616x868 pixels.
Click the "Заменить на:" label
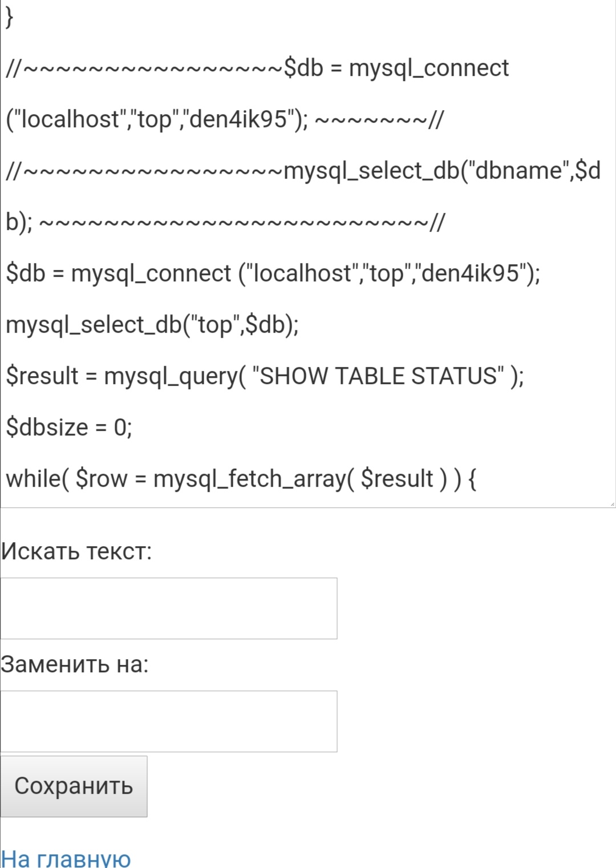coord(75,664)
